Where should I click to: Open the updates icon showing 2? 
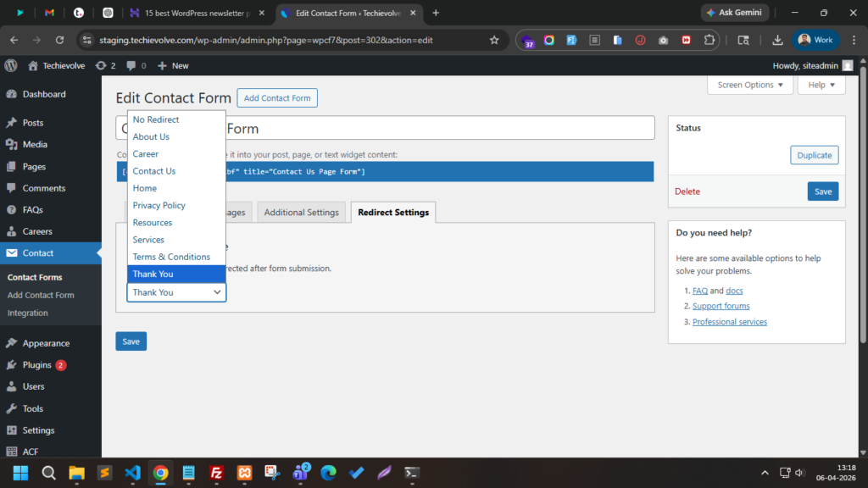coord(106,65)
